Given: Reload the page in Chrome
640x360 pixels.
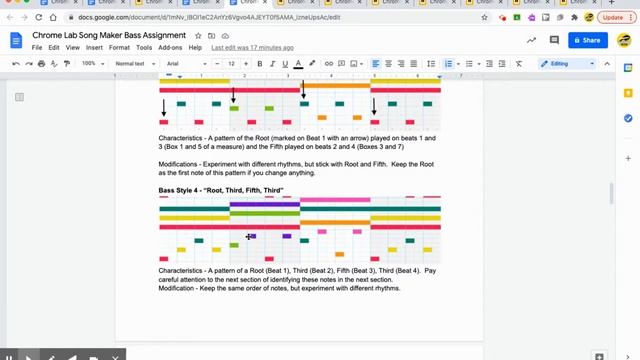Looking at the screenshot, I should point(39,18).
